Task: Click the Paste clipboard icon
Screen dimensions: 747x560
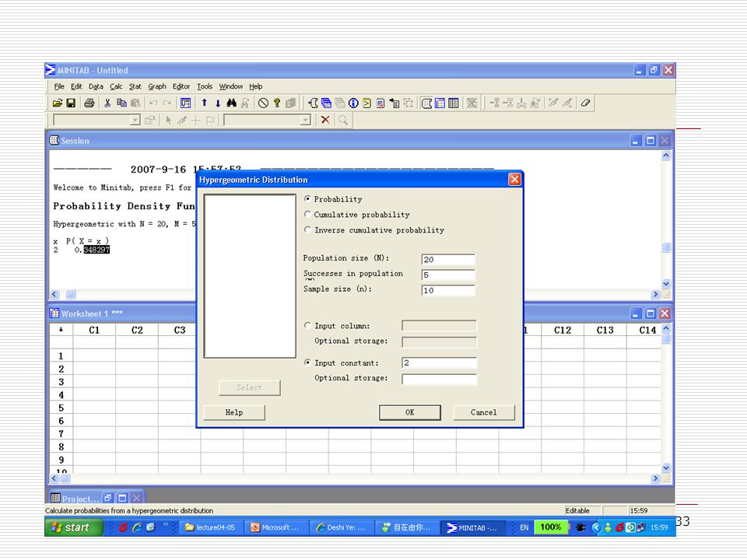Action: click(135, 103)
